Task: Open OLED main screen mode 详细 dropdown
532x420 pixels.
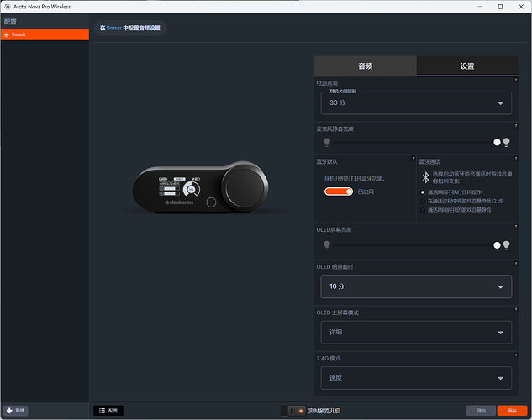Action: tap(416, 332)
